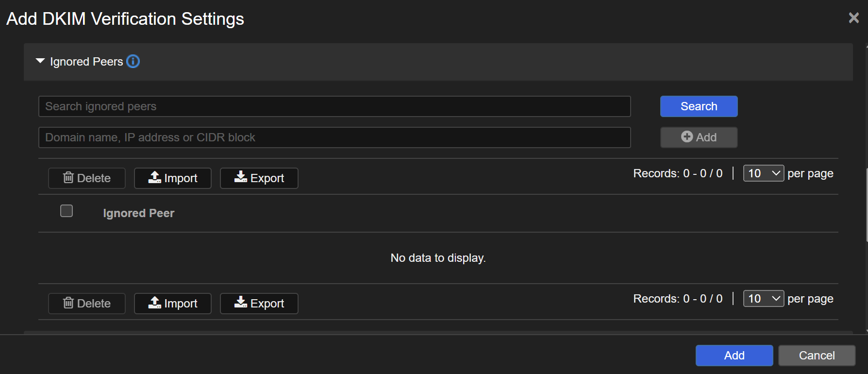Click the blue Add button at bottom
The height and width of the screenshot is (374, 868).
click(734, 356)
